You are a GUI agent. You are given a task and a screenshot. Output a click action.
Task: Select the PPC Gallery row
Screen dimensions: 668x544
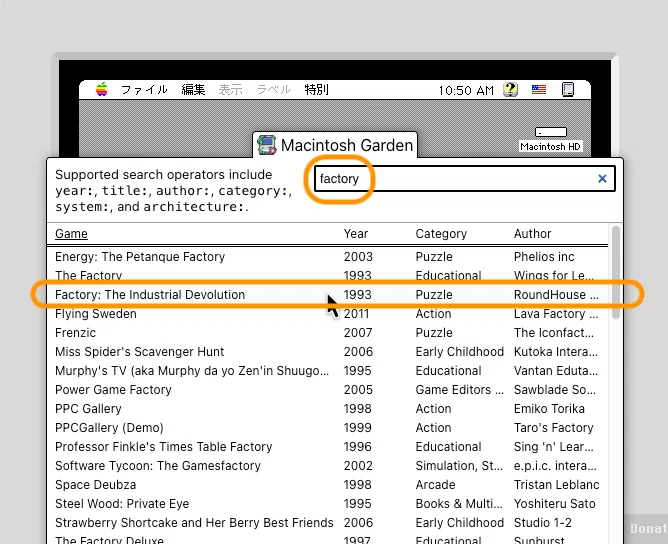(x=327, y=409)
